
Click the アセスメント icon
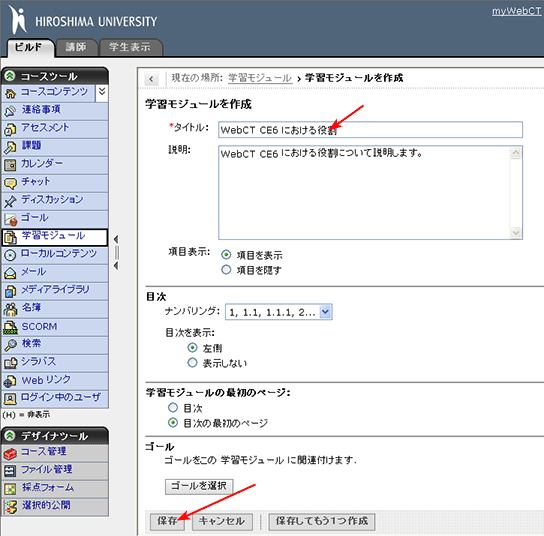pyautogui.click(x=10, y=129)
